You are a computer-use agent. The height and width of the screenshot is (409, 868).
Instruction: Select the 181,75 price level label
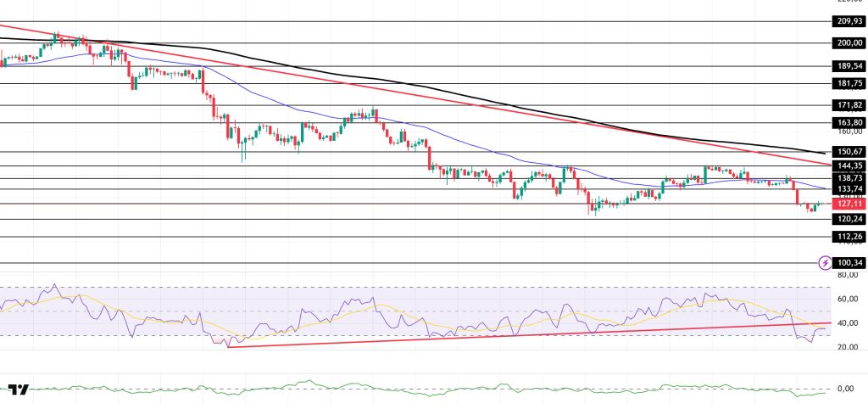coord(848,83)
